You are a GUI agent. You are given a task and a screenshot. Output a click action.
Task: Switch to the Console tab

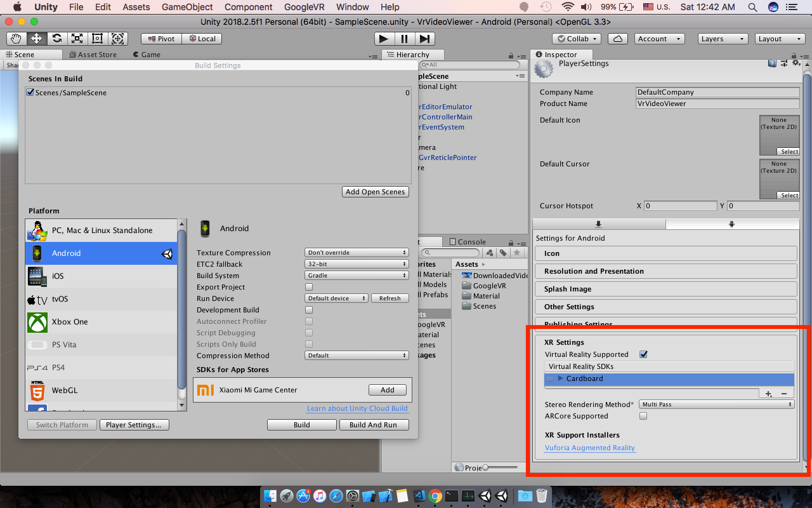tap(467, 242)
